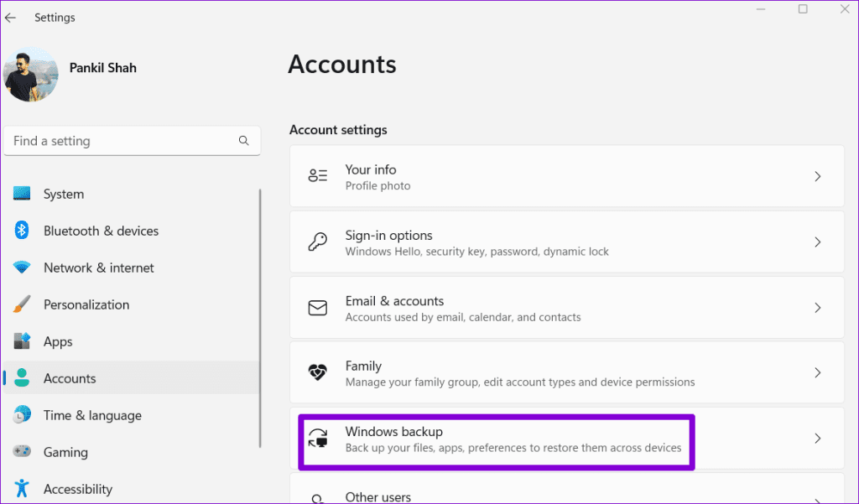Click the Sign-in options key icon
The height and width of the screenshot is (504, 859).
[x=318, y=242]
